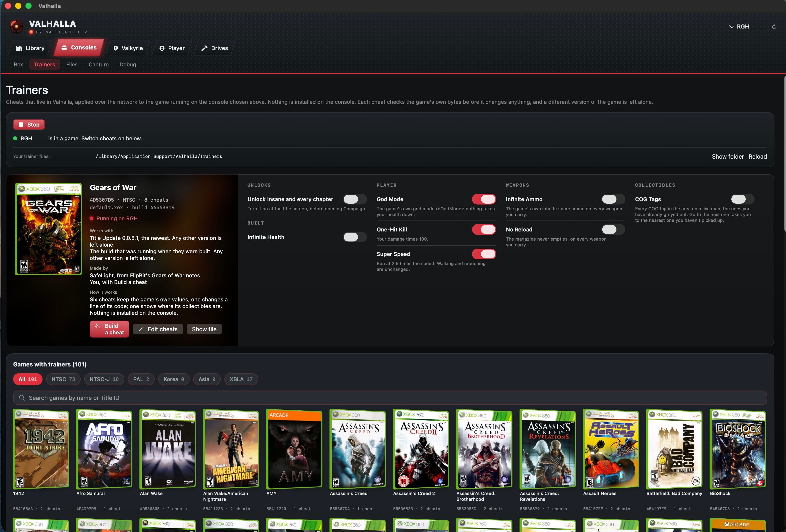This screenshot has width=786, height=532.
Task: Click Reload trainer files
Action: click(x=757, y=157)
